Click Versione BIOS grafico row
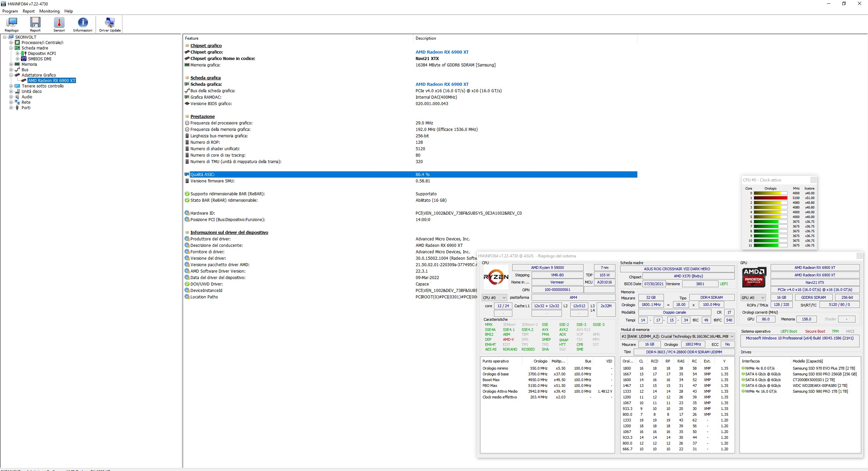 pyautogui.click(x=410, y=103)
